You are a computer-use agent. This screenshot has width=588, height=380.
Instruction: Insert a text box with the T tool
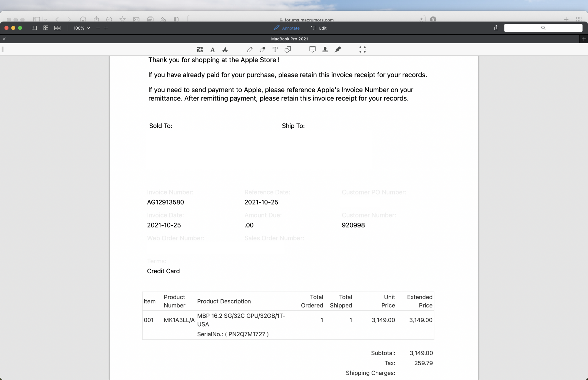point(275,50)
